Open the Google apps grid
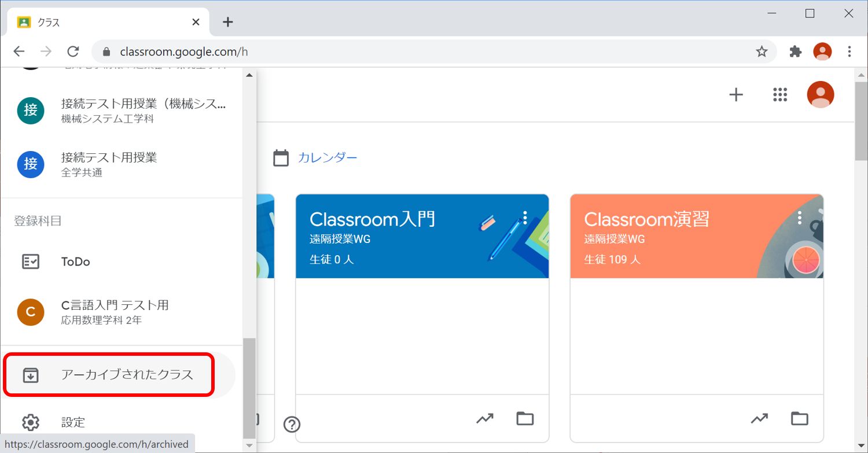868x453 pixels. tap(780, 95)
